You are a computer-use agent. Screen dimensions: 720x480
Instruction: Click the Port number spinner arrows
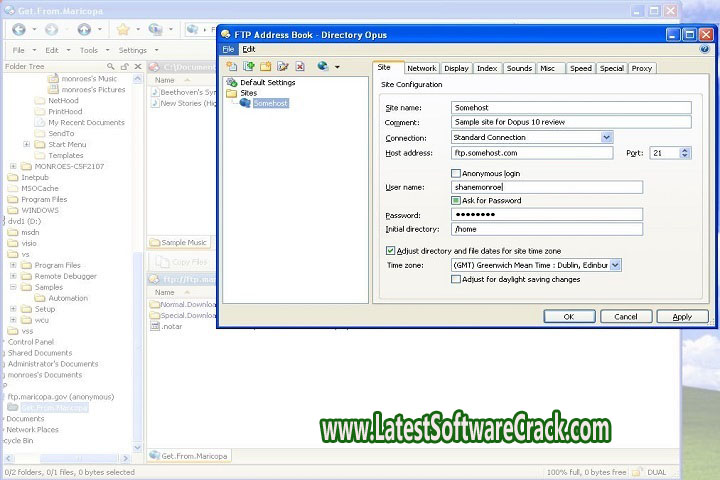click(x=685, y=153)
